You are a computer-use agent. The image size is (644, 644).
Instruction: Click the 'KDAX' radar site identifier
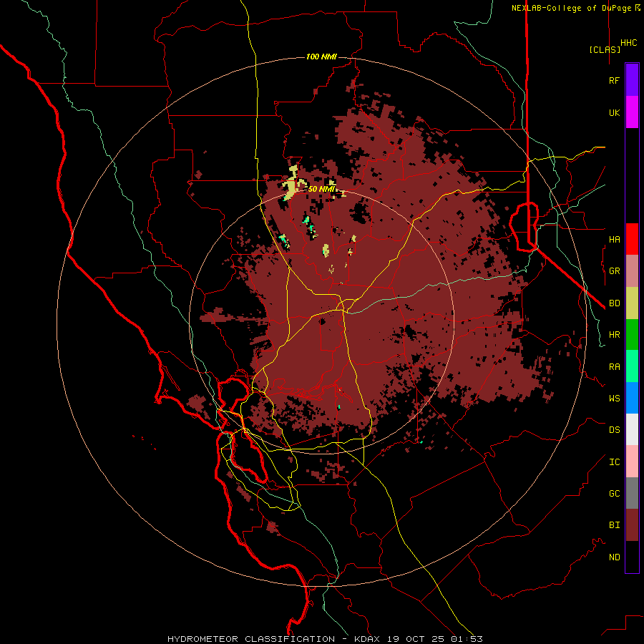pos(367,639)
